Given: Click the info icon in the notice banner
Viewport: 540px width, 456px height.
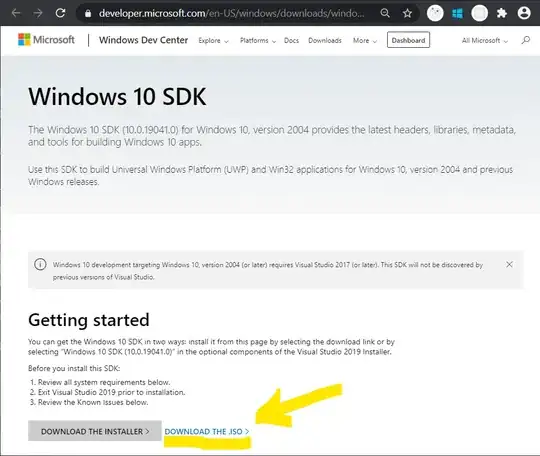Looking at the screenshot, I should [x=40, y=265].
